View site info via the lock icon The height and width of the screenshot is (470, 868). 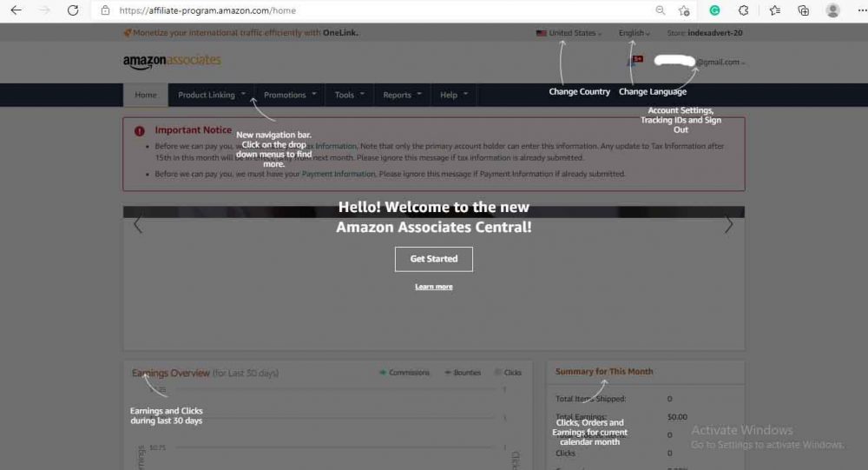(x=105, y=10)
